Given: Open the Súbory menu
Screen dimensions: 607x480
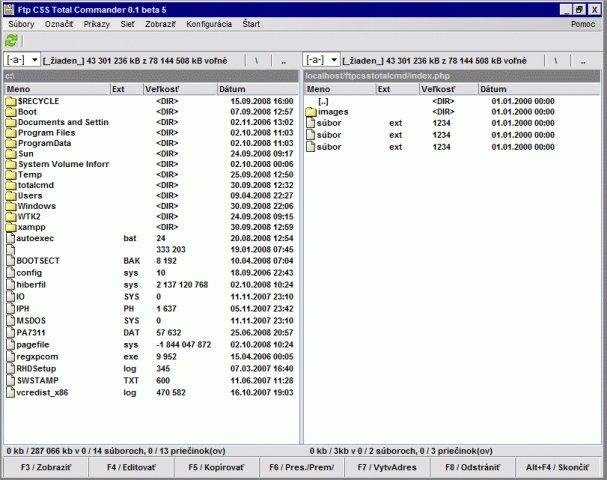Looking at the screenshot, I should [x=21, y=24].
